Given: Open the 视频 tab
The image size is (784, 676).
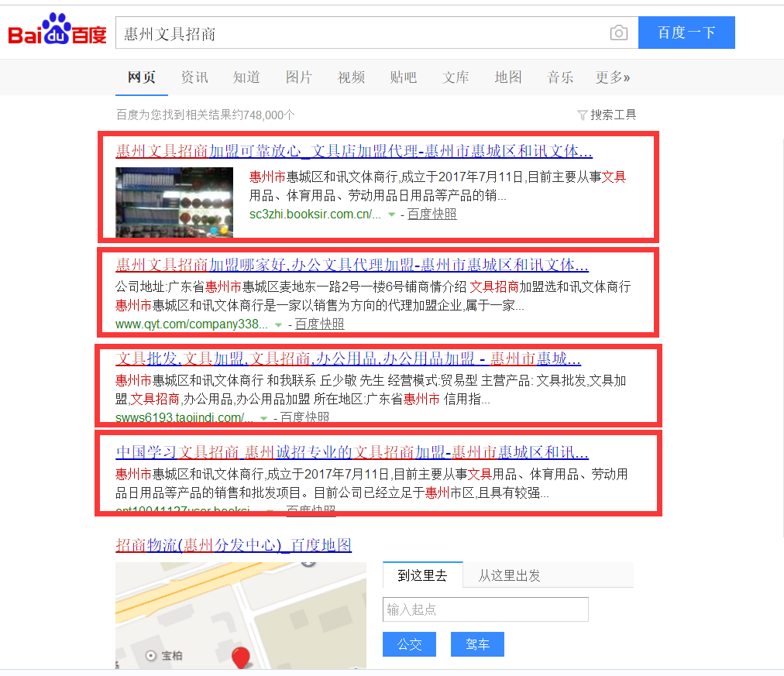Looking at the screenshot, I should 351,77.
